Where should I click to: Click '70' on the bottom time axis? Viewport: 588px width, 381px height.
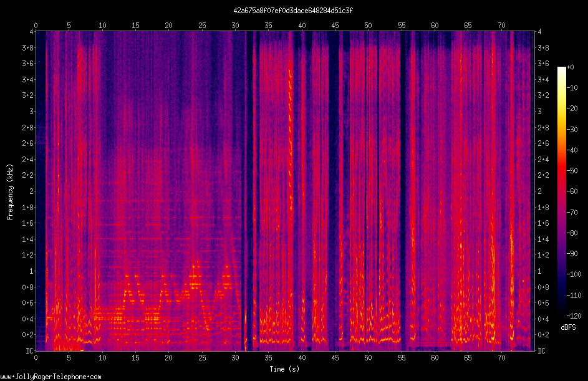tap(501, 358)
